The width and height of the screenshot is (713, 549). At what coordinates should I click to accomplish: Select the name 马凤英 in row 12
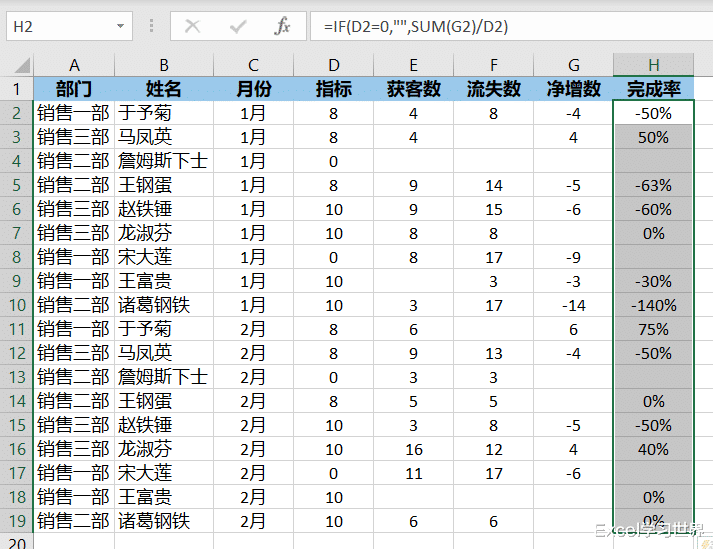coord(164,353)
